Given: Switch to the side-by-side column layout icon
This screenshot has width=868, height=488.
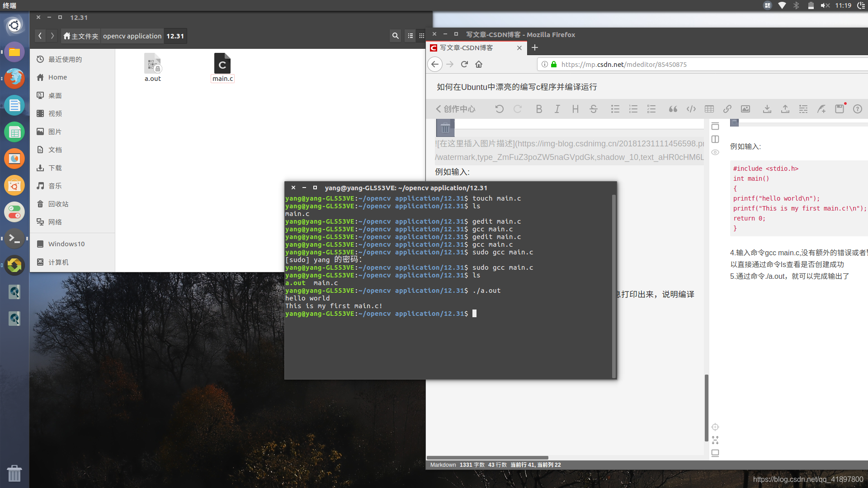Looking at the screenshot, I should 715,139.
